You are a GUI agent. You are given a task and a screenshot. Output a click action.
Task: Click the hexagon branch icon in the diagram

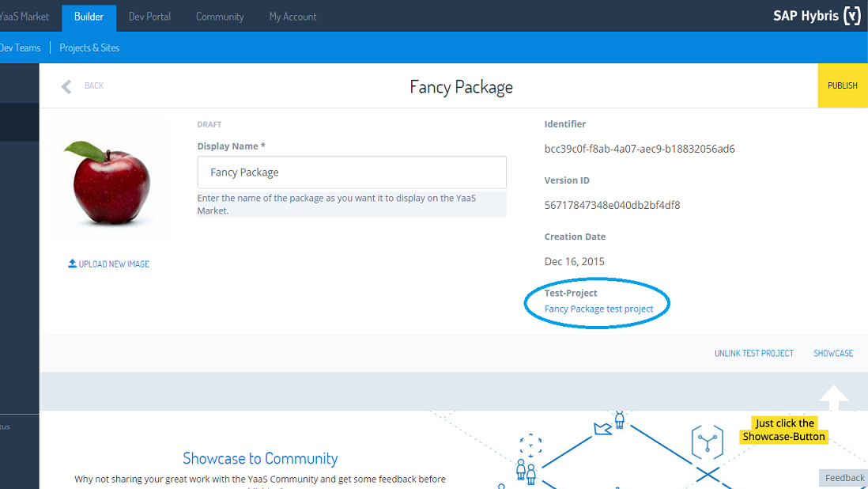[707, 442]
